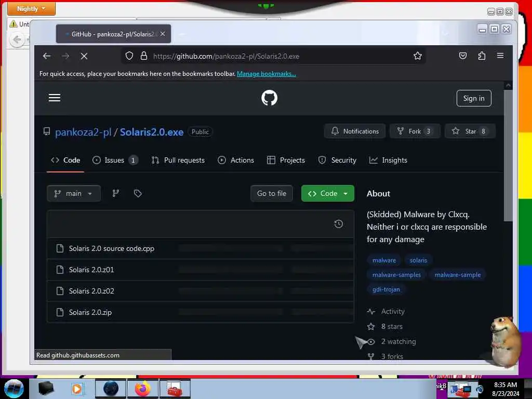Image resolution: width=532 pixels, height=399 pixels.
Task: Open the extensions puzzle icon
Action: pos(482,56)
